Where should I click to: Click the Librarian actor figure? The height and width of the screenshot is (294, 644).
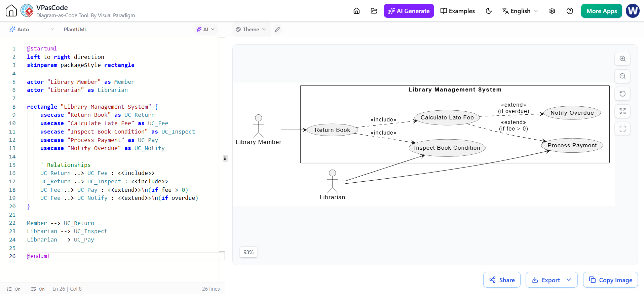[332, 185]
